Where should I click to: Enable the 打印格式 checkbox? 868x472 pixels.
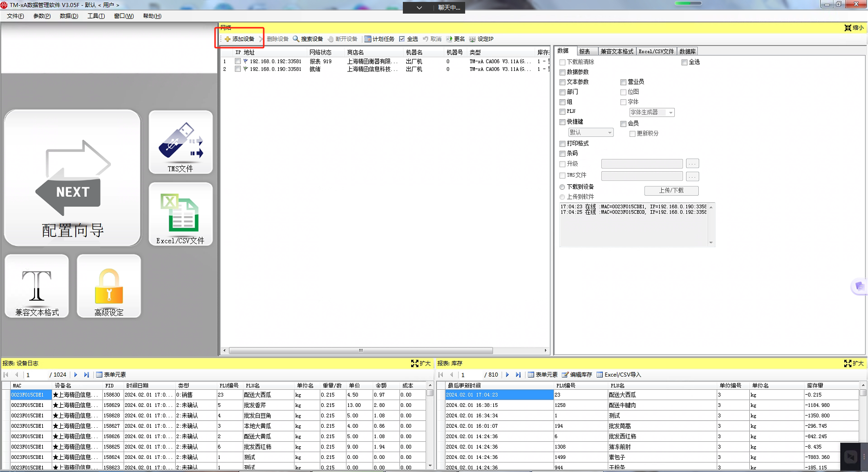[562, 144]
